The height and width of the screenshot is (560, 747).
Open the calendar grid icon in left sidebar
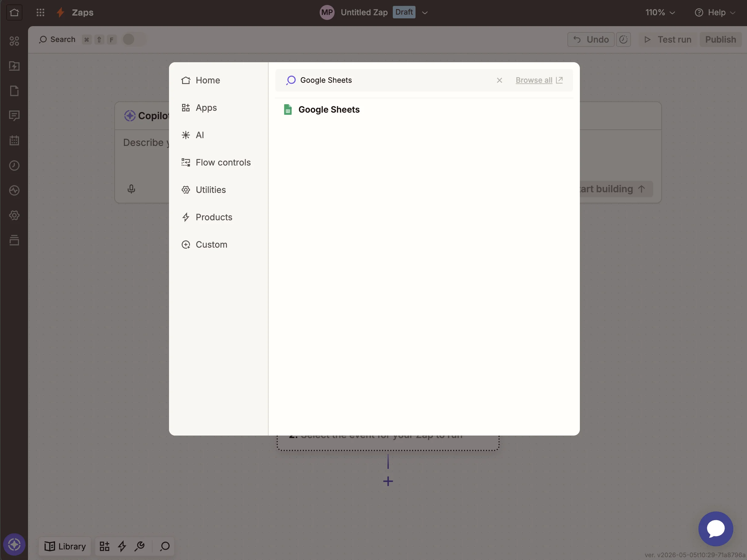[x=14, y=140]
